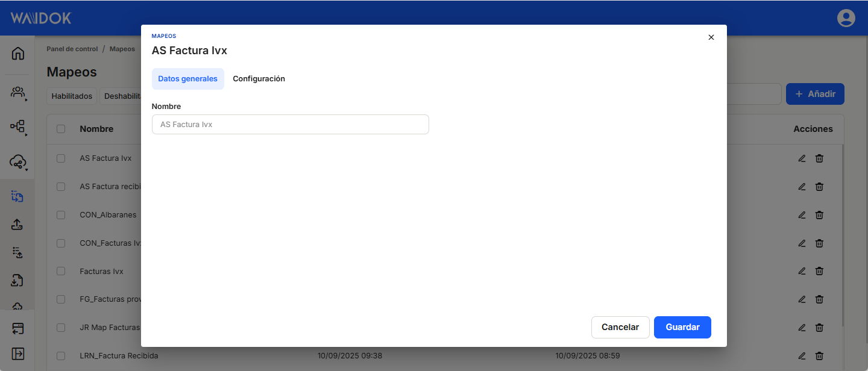Open the highlighted Mapeos sidebar icon

tap(17, 196)
